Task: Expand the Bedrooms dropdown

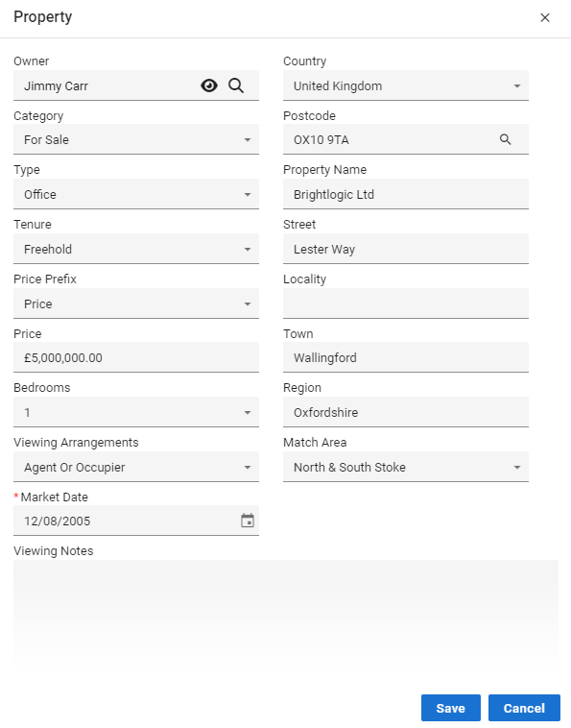Action: point(136,412)
